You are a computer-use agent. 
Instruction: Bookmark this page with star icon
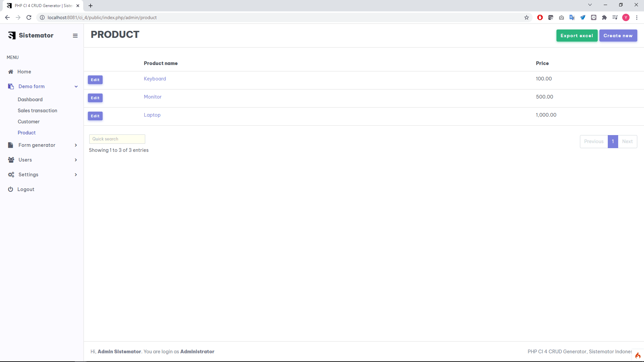(527, 17)
